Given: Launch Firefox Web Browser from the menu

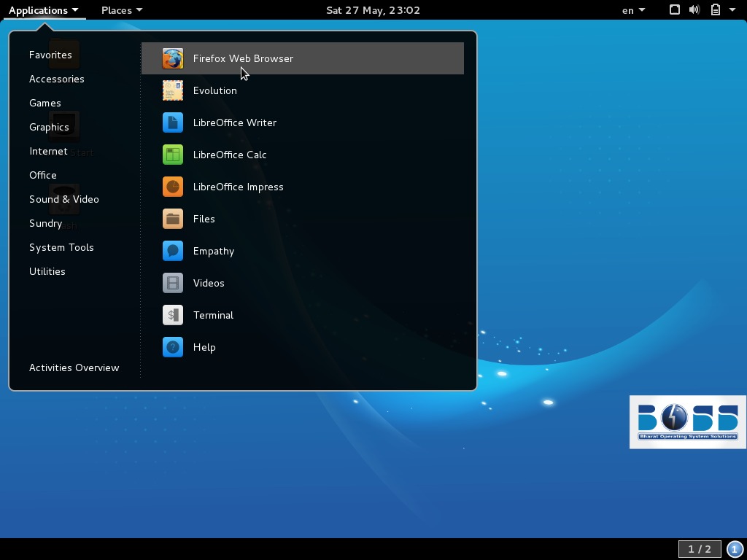Looking at the screenshot, I should click(243, 58).
